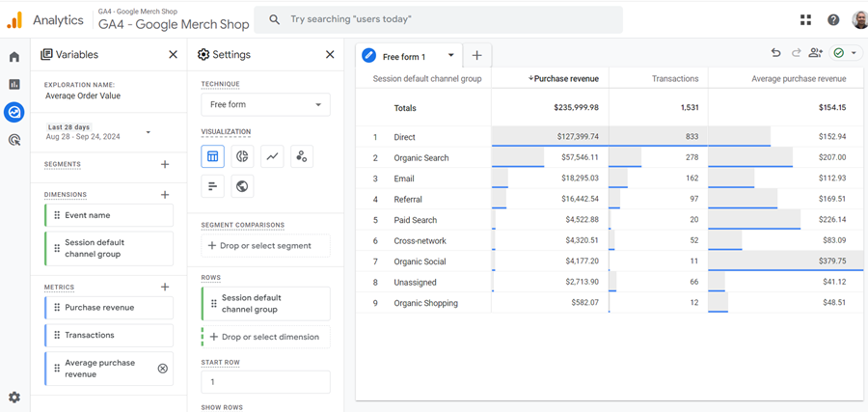Click the Paid Search row label

(x=415, y=220)
